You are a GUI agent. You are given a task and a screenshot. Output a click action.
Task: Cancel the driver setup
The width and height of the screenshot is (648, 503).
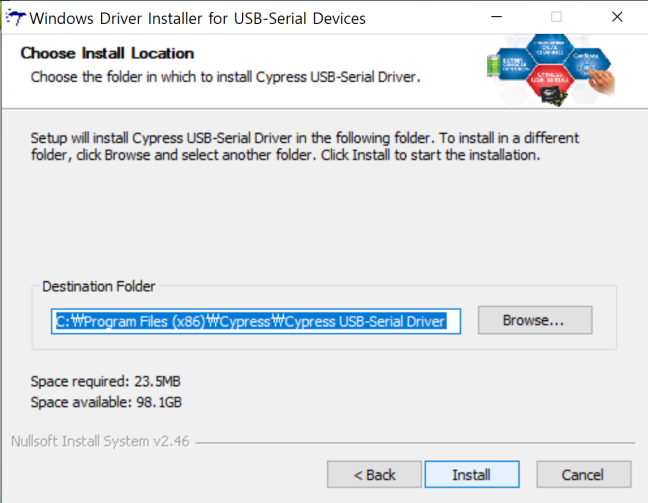pyautogui.click(x=584, y=474)
